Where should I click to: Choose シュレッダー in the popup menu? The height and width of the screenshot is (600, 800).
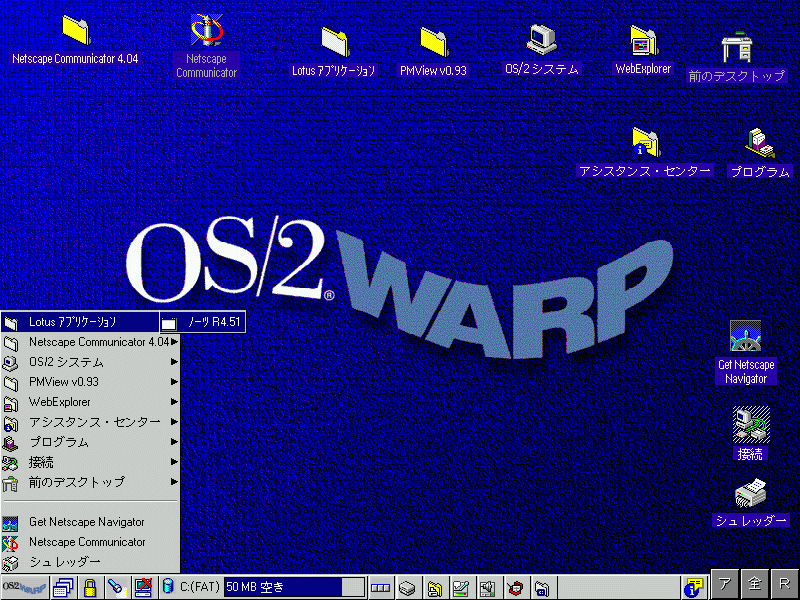click(90, 562)
